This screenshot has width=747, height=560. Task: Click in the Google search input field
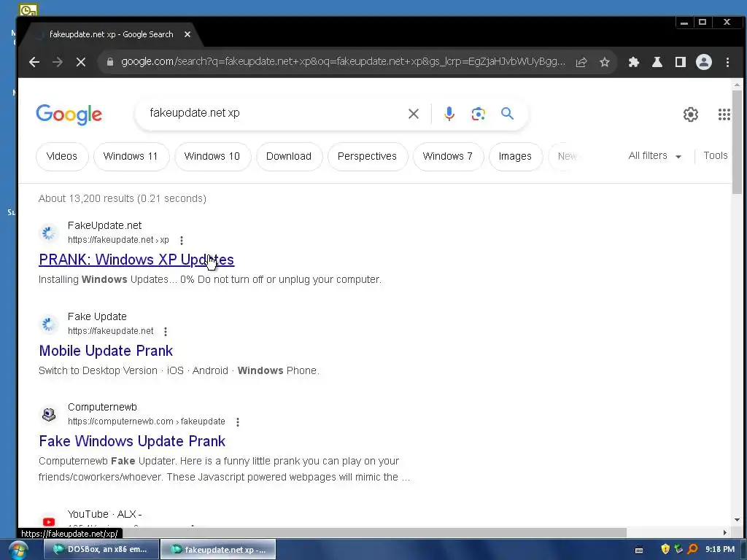(274, 113)
